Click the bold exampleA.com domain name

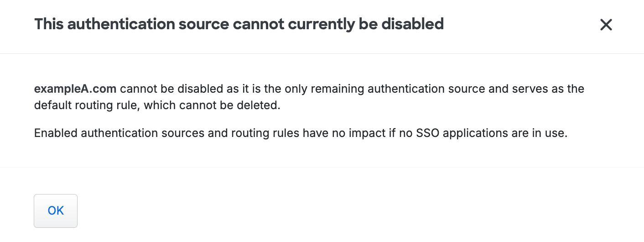pyautogui.click(x=75, y=89)
